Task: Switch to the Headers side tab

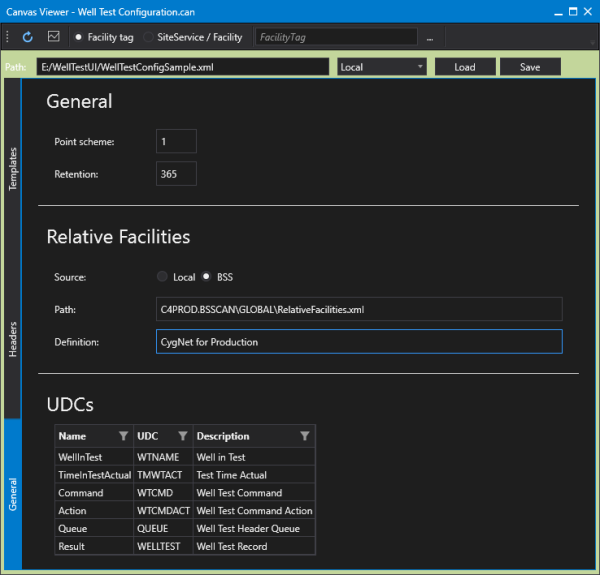Action: [13, 339]
